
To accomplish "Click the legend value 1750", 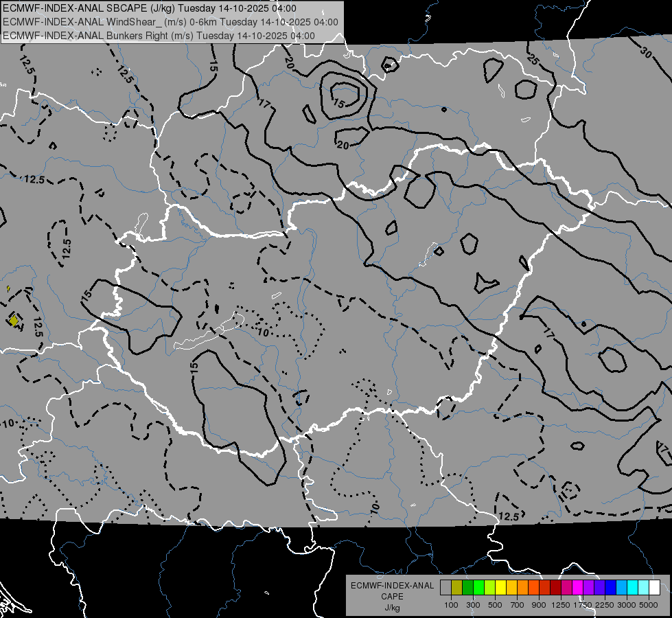I will pos(583,605).
